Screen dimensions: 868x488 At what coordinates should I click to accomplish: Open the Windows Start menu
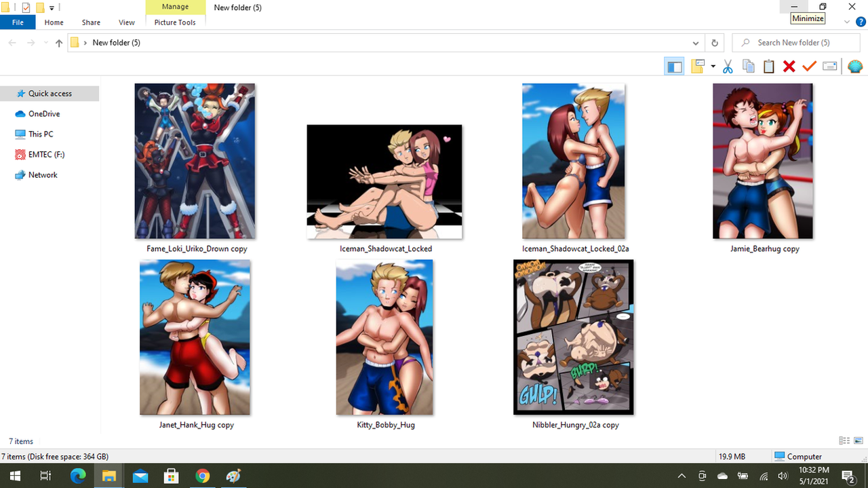click(14, 476)
